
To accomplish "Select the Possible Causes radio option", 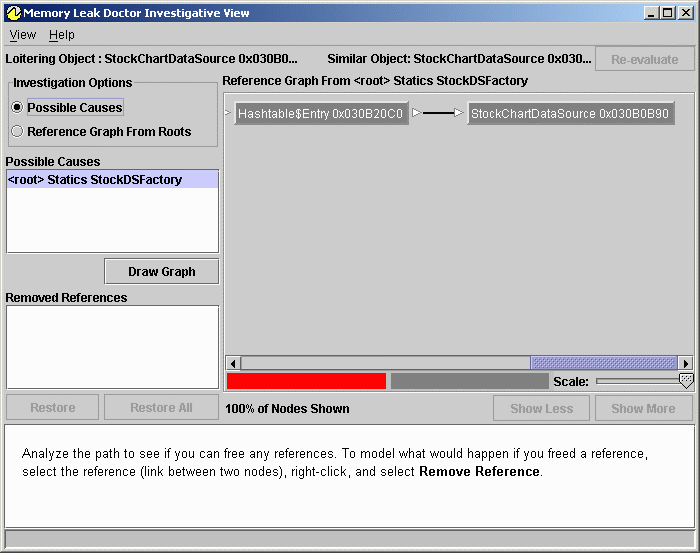I will click(17, 108).
